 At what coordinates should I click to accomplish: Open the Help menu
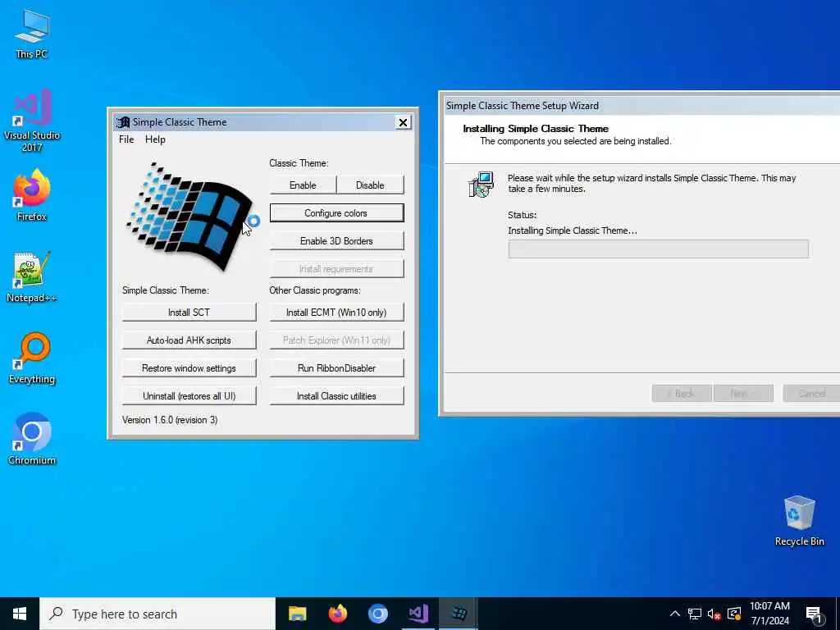[x=155, y=139]
